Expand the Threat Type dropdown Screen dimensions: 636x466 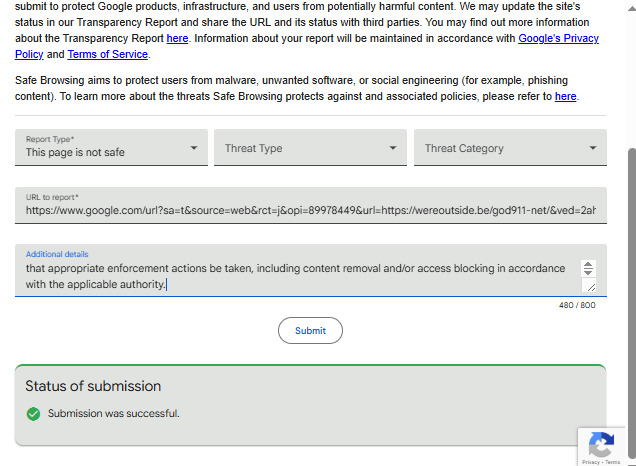(x=310, y=147)
